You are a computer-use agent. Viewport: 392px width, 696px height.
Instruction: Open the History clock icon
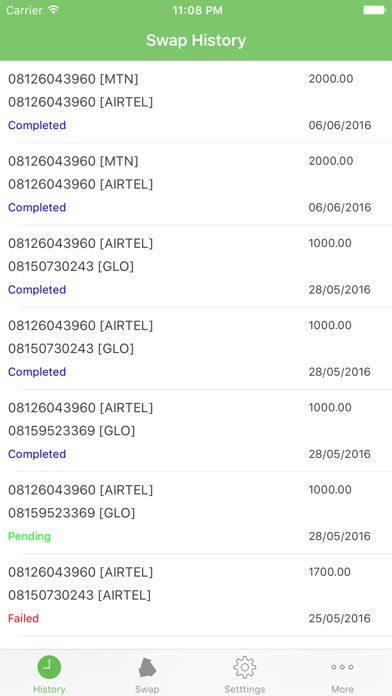click(49, 667)
